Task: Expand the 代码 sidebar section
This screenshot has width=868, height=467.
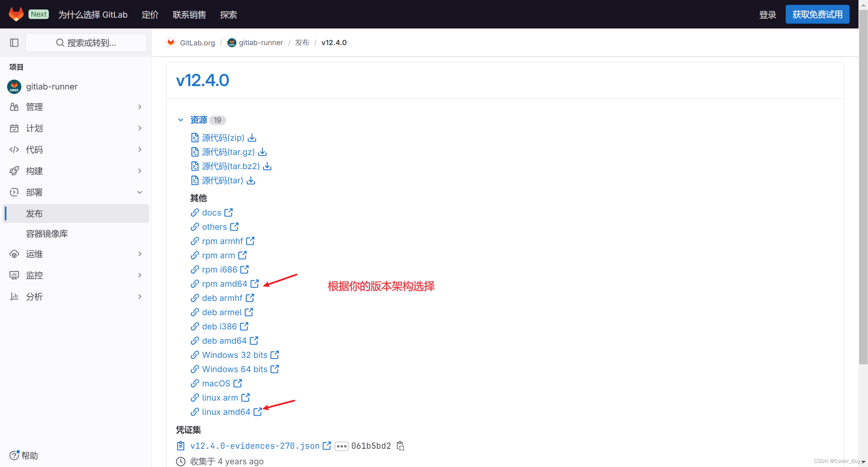Action: 76,150
